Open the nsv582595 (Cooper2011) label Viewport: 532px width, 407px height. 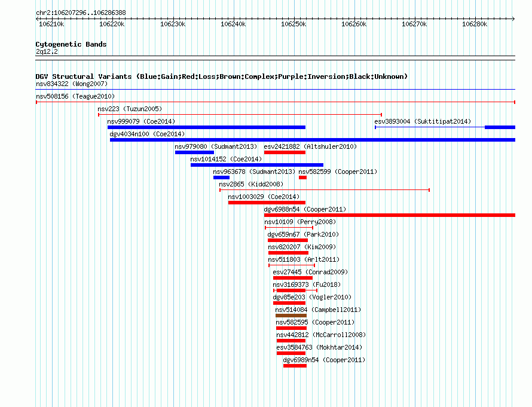[x=315, y=322]
